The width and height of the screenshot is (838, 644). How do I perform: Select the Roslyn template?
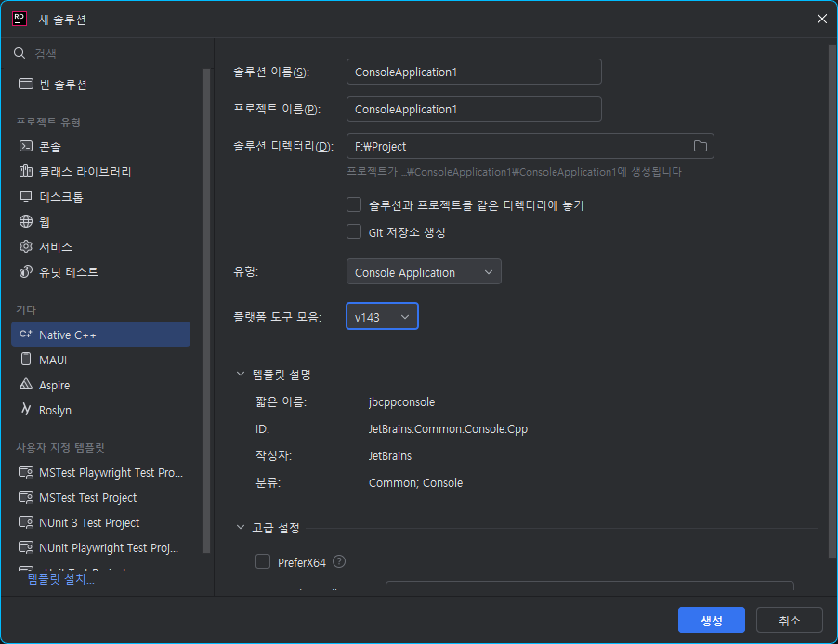(101, 410)
